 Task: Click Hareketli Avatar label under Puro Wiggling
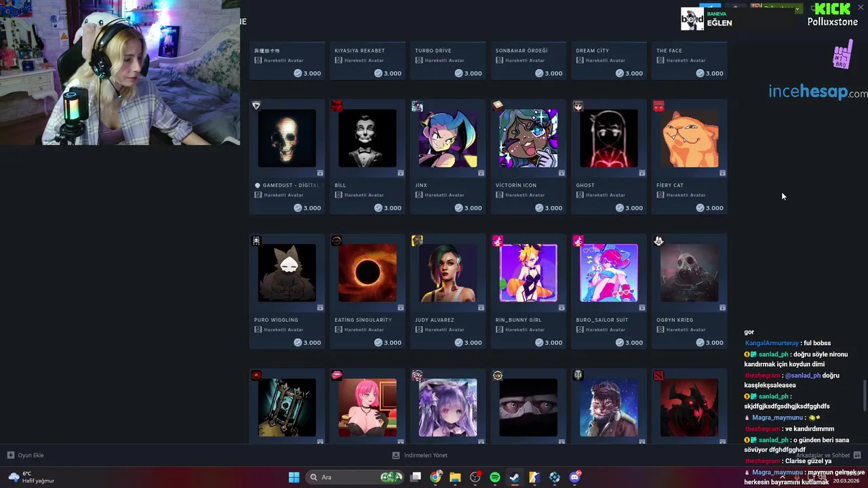pos(283,329)
